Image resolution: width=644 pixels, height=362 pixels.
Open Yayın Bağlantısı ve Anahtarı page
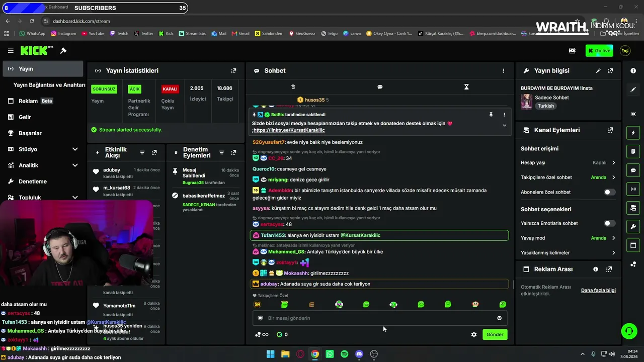(49, 85)
